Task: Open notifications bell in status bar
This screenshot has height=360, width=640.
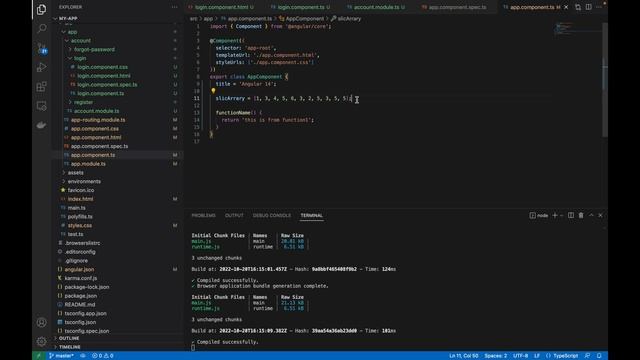Action: [599, 356]
